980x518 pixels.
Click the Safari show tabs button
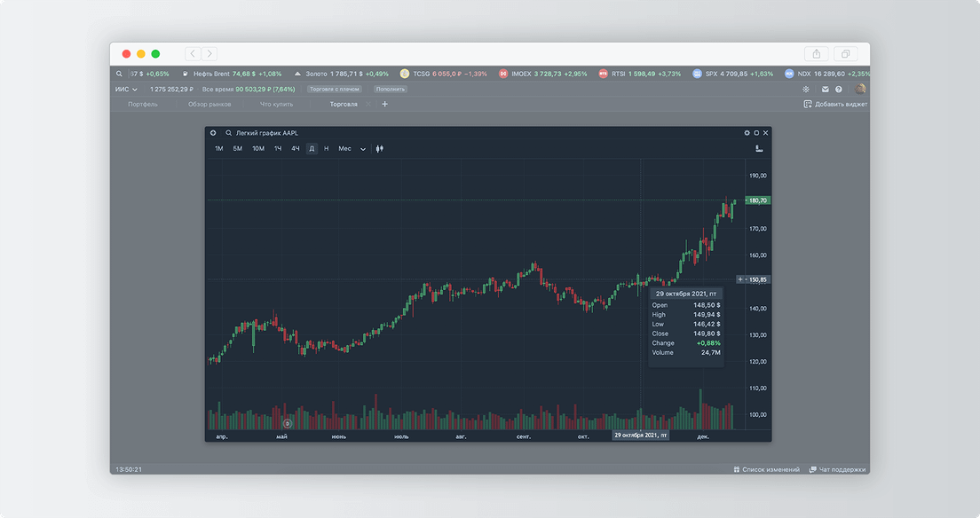click(846, 54)
